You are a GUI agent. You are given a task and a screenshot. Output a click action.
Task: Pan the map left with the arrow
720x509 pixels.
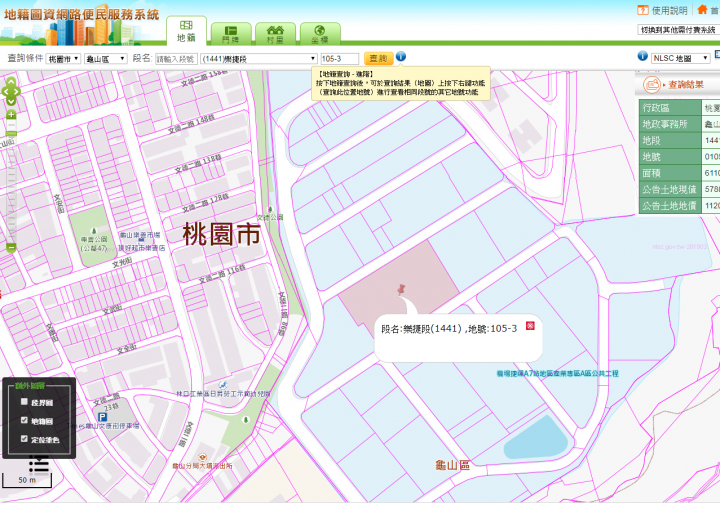tap(5, 91)
